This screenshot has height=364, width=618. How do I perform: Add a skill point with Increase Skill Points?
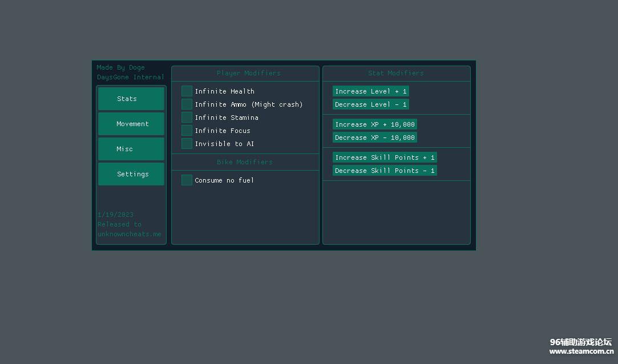385,157
